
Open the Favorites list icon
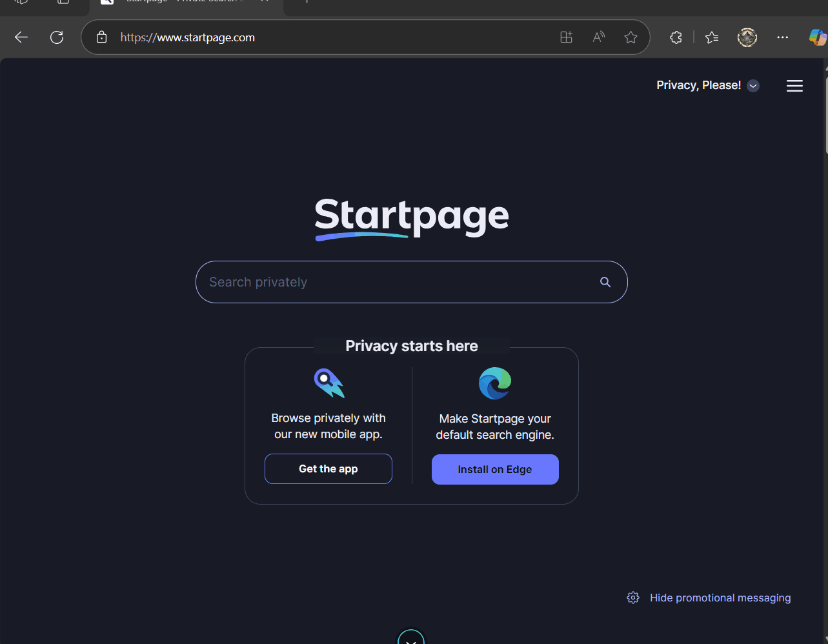712,37
